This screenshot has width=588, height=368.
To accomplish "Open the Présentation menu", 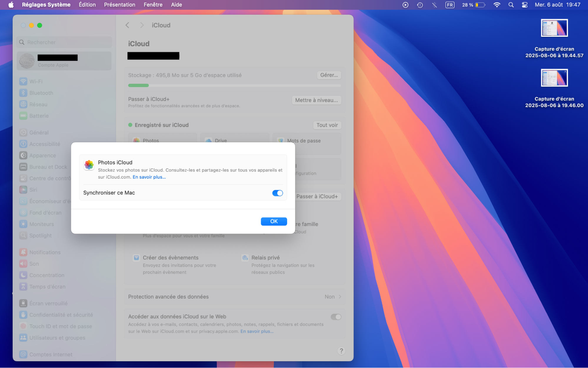I will (x=119, y=5).
